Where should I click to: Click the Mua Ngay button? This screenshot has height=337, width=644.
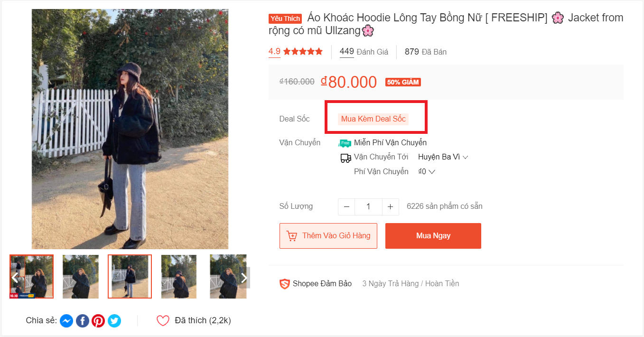click(x=433, y=236)
